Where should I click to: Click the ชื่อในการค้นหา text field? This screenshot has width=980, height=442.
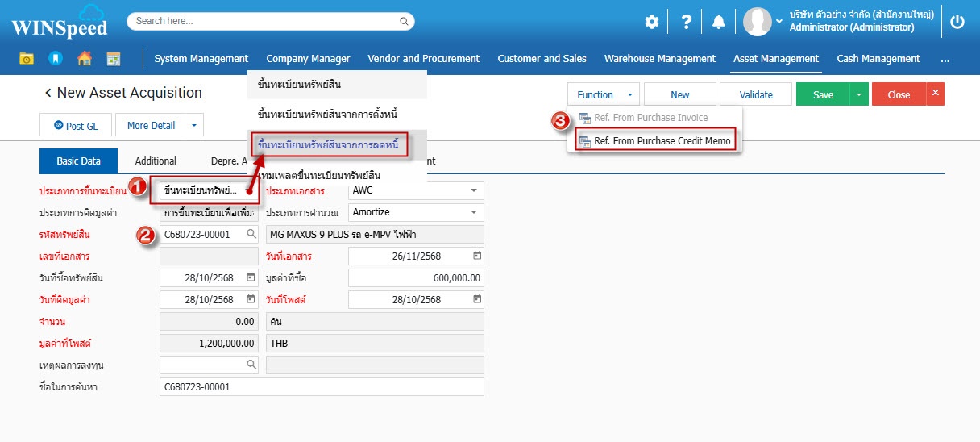(322, 387)
